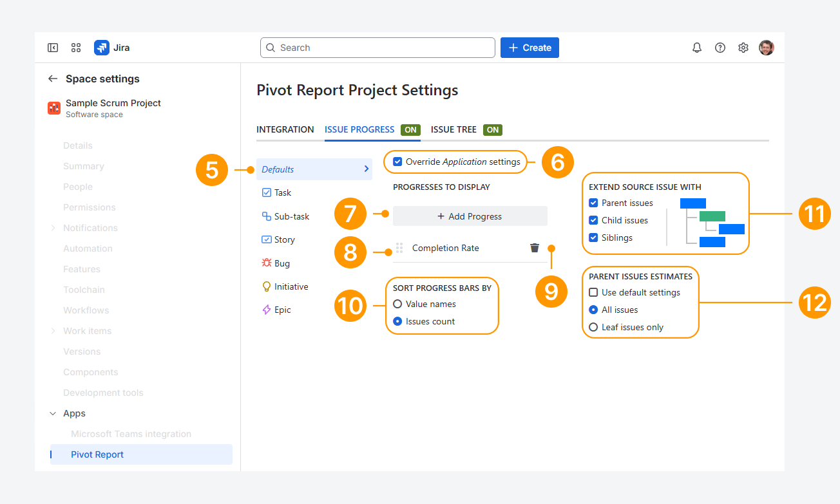Switch to the Integration tab
Screen dimensions: 840x504
tap(285, 129)
